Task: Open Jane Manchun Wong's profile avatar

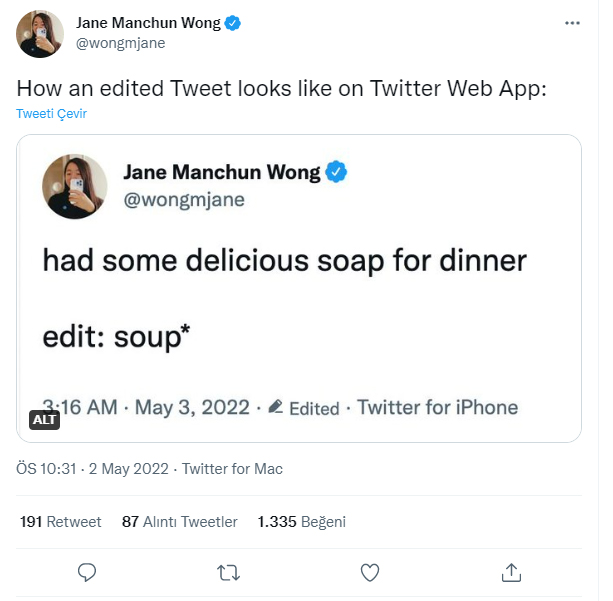Action: click(41, 33)
